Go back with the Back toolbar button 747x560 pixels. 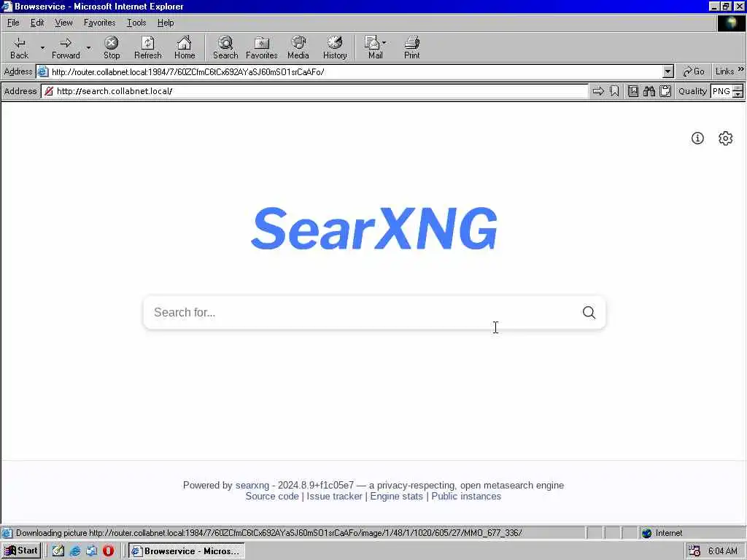tap(19, 48)
